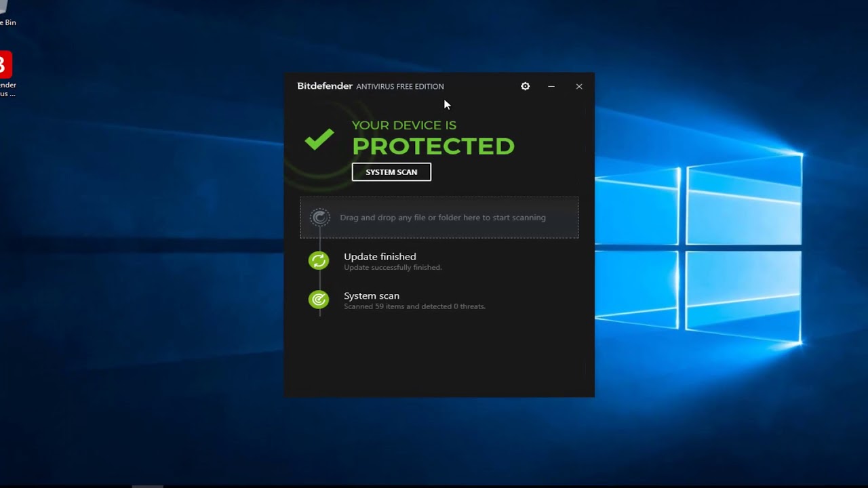Start a scan with SYSTEM SCAN button
This screenshot has width=868, height=488.
click(391, 172)
